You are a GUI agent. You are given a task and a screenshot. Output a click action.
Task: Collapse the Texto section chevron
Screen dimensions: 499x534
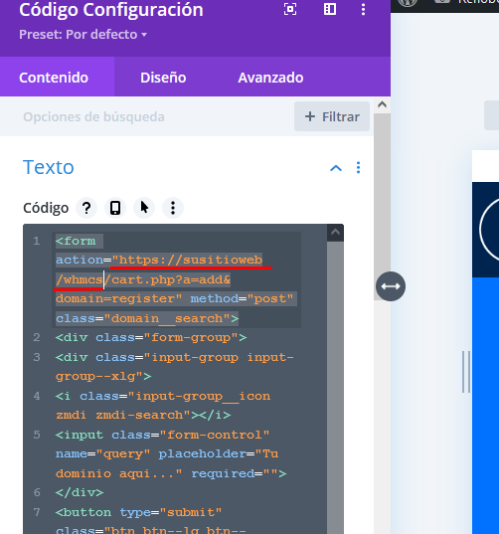(x=336, y=168)
